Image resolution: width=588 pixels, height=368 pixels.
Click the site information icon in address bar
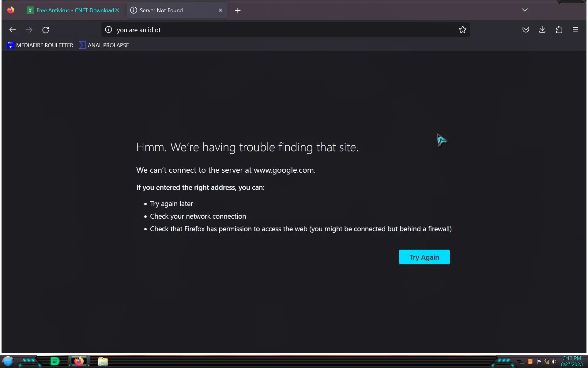[x=108, y=30]
